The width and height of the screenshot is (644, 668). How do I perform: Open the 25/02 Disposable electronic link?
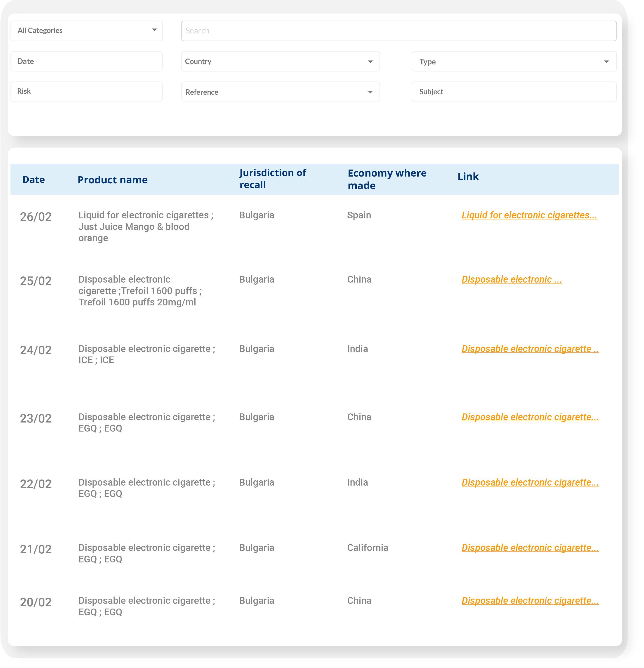click(512, 279)
